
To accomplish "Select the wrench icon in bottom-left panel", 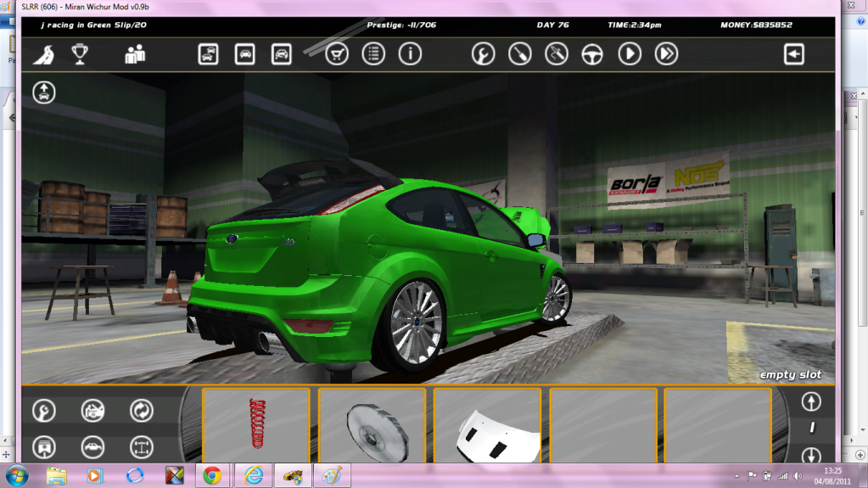I will [44, 411].
